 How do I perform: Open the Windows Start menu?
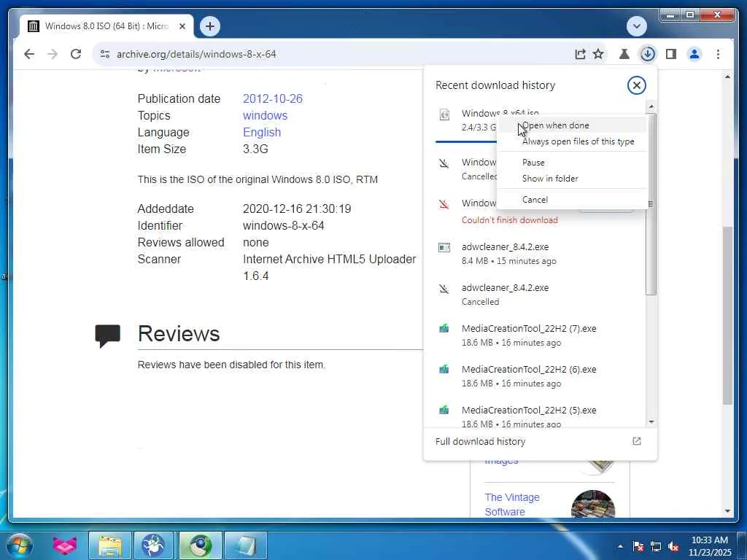(18, 545)
